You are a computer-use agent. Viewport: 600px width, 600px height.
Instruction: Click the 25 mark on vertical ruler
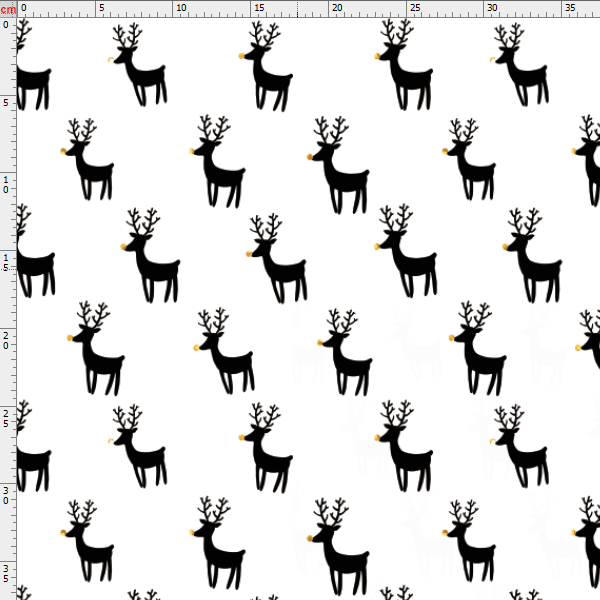(6, 419)
